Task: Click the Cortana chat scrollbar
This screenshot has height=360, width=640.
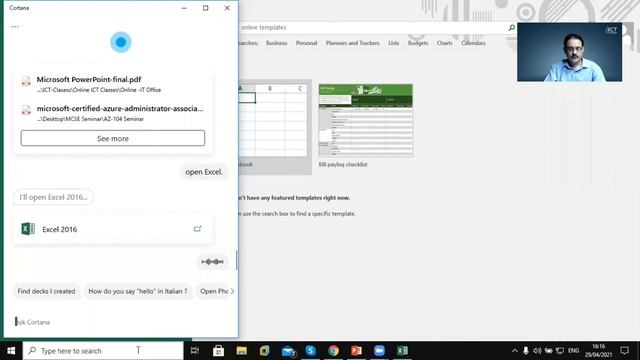Action: coord(236,260)
